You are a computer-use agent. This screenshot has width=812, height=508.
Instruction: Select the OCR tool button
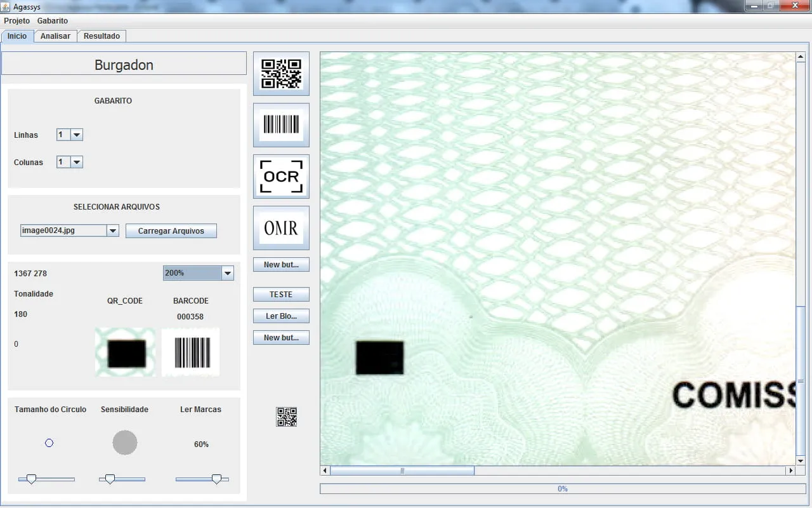281,177
